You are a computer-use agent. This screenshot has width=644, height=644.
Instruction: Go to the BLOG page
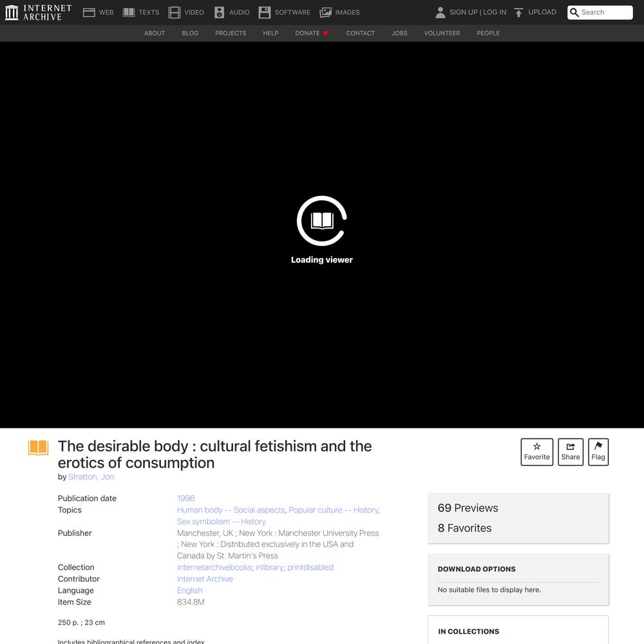point(190,33)
